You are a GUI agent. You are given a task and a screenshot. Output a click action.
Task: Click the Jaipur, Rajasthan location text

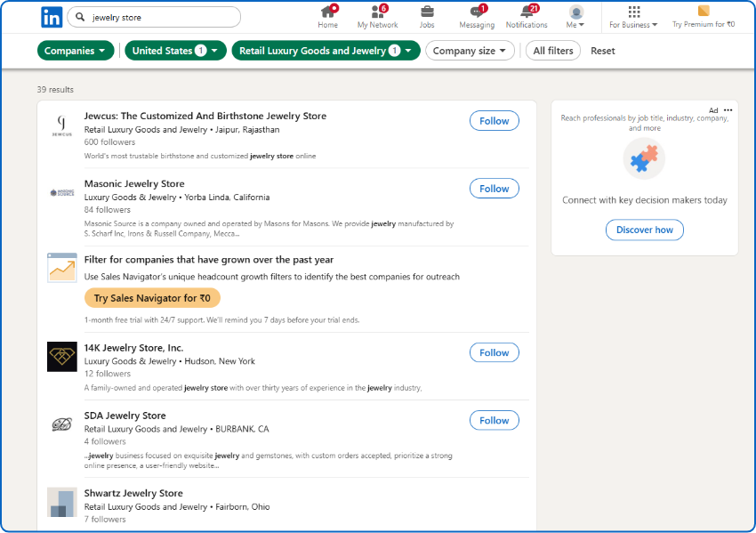pyautogui.click(x=247, y=130)
